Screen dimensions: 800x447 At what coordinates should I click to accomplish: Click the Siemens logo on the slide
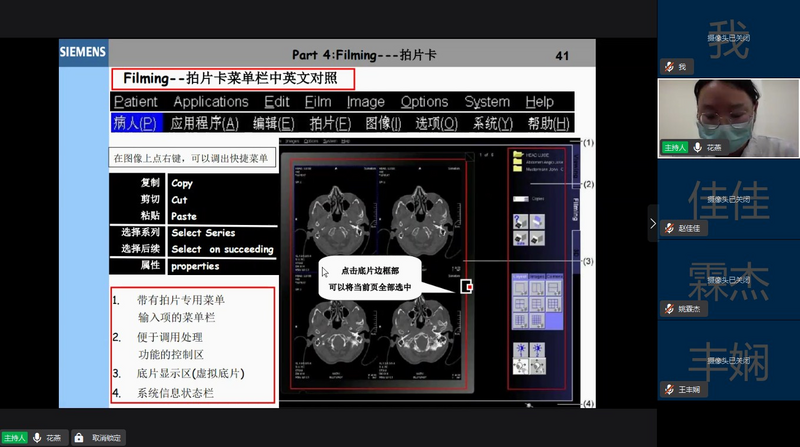pyautogui.click(x=82, y=51)
